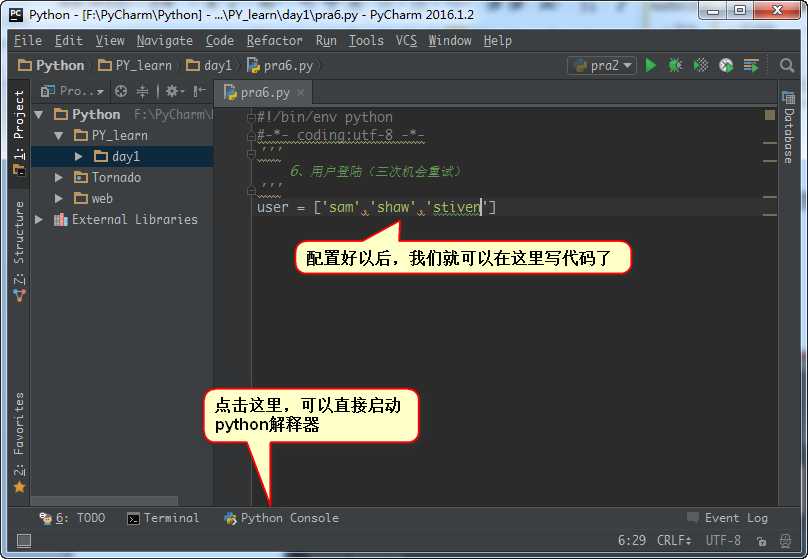The width and height of the screenshot is (808, 559).
Task: Open the Database side panel
Action: pos(788,128)
